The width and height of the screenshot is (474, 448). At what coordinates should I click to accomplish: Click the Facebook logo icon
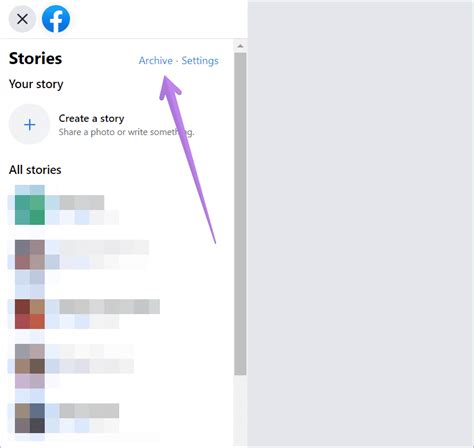(56, 19)
